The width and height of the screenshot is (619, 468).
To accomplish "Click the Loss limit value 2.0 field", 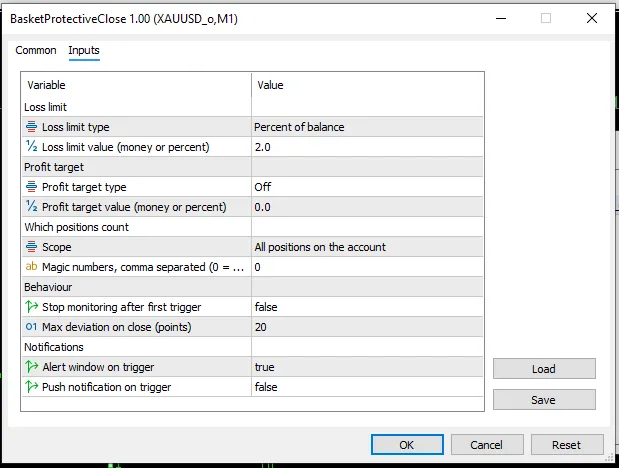I will (367, 147).
